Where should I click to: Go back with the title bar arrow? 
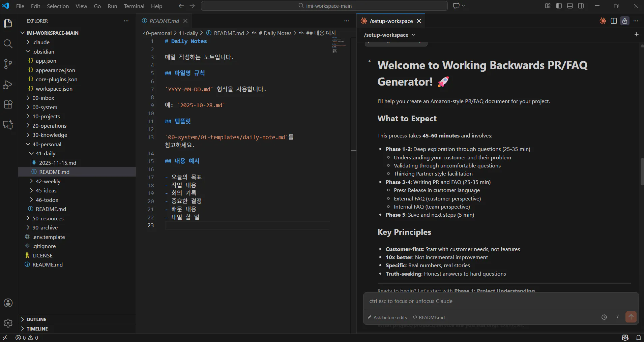coord(181,6)
